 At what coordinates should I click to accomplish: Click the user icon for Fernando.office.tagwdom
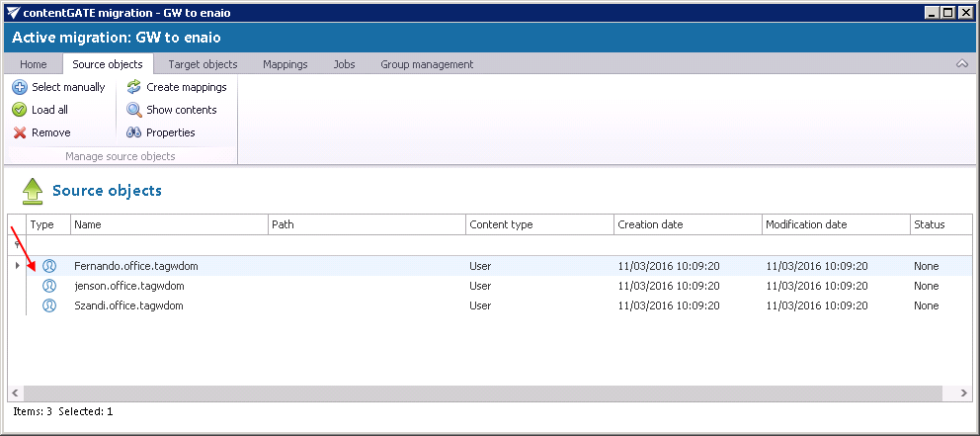point(49,266)
